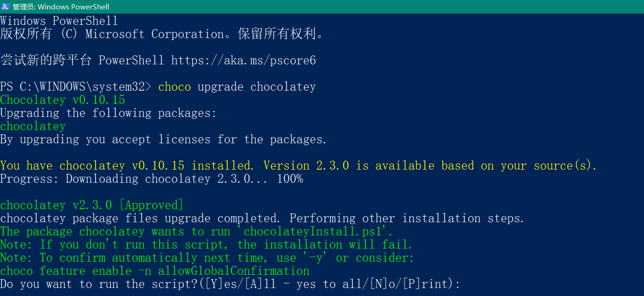Click the yellow "choco" command word
The height and width of the screenshot is (296, 644).
[175, 87]
